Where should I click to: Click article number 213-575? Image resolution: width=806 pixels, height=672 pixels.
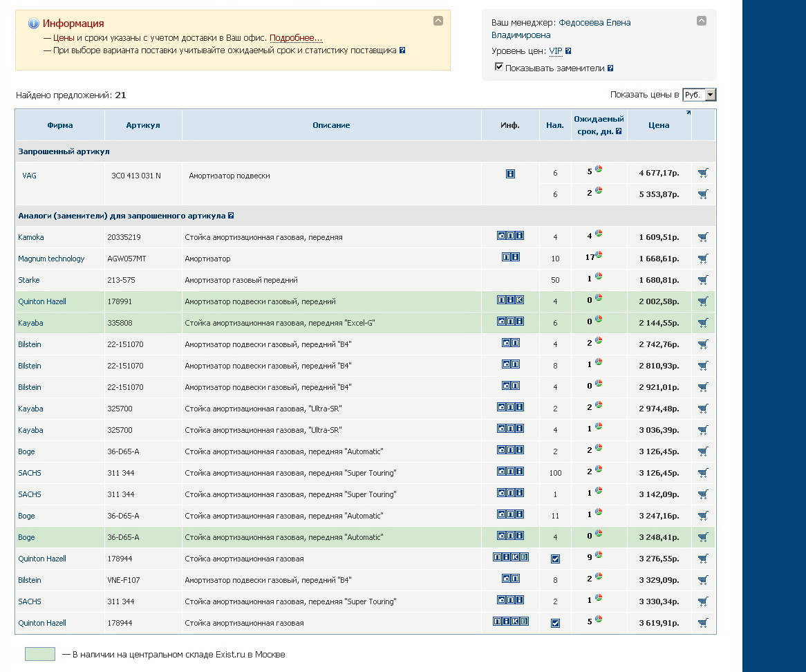click(121, 280)
